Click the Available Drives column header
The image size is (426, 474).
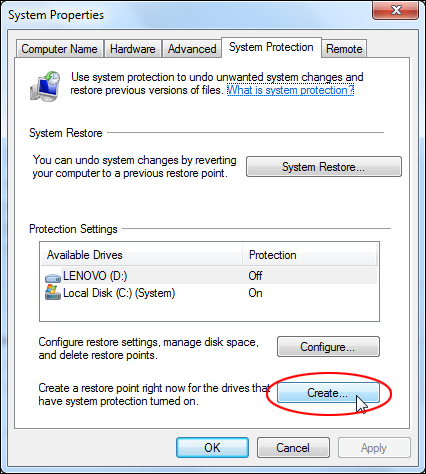(141, 255)
